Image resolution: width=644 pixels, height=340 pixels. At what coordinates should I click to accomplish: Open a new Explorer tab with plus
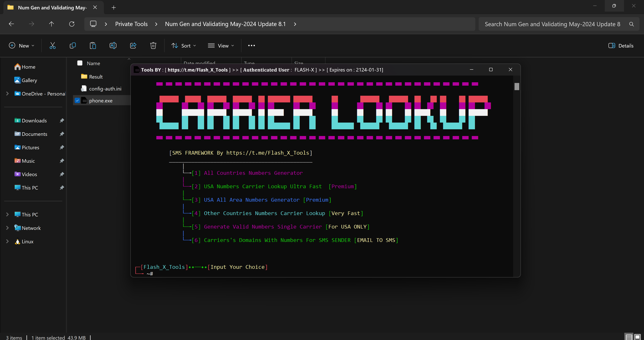[x=114, y=8]
